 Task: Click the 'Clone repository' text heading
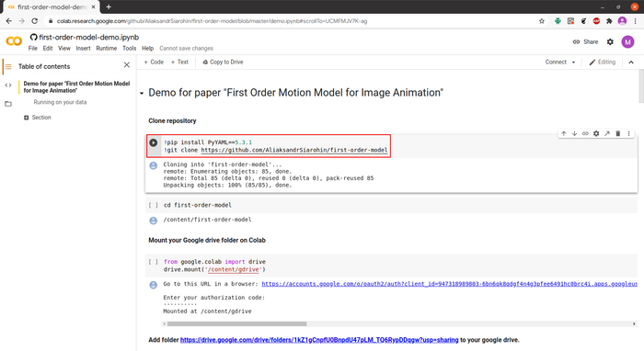172,121
